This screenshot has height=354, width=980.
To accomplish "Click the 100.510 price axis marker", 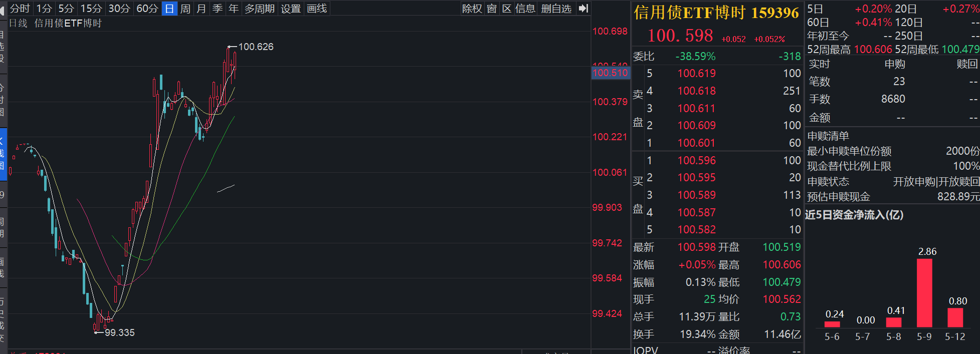I will pos(611,73).
